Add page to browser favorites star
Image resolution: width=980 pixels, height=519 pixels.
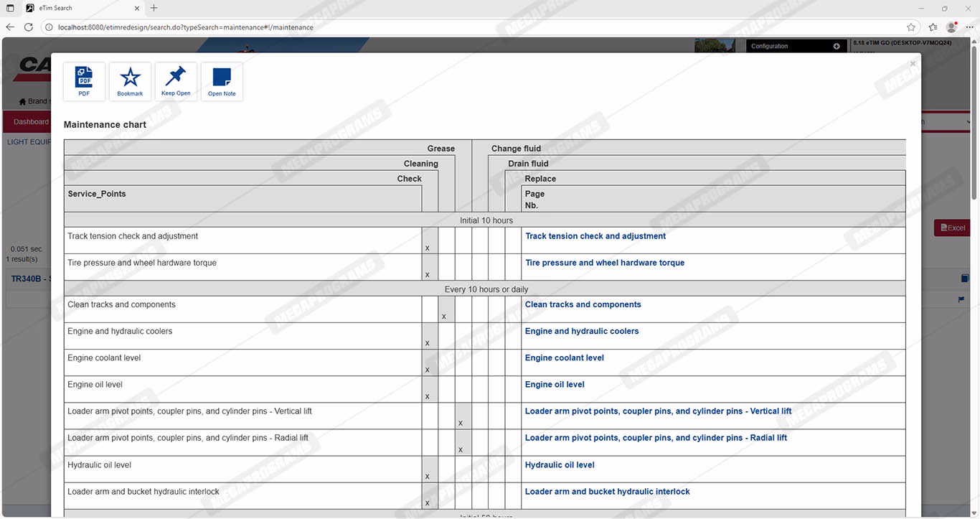coord(910,27)
